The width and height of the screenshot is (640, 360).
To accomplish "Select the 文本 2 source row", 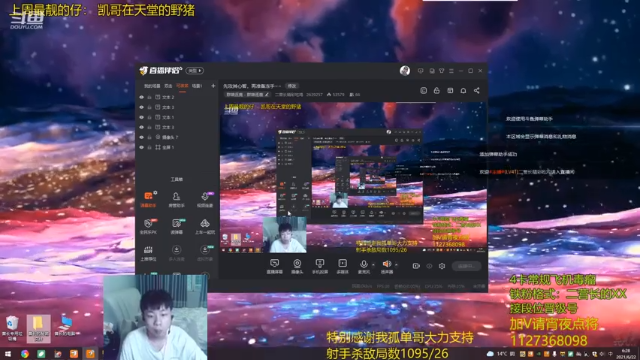I will (178, 97).
